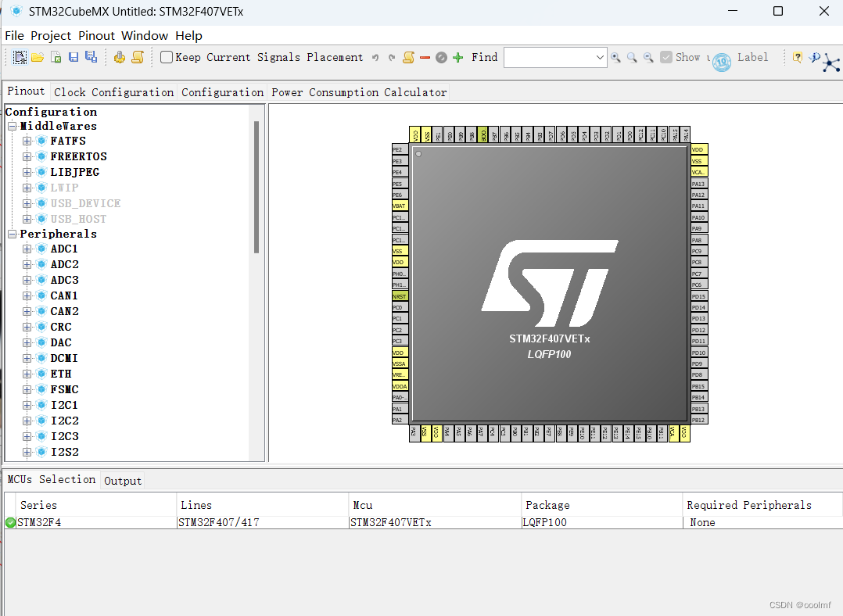This screenshot has height=616, width=843.
Task: Select the I2S2 peripheral item
Action: [64, 452]
